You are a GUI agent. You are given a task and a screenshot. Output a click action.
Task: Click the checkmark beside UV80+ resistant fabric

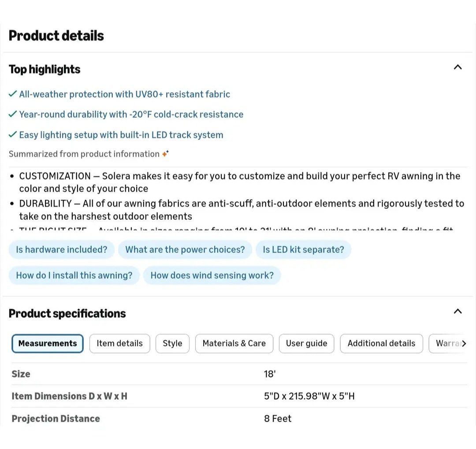(13, 94)
